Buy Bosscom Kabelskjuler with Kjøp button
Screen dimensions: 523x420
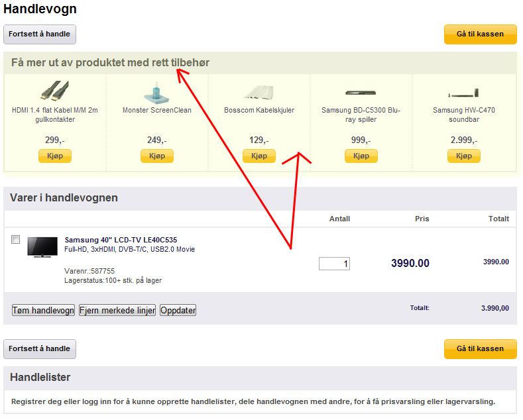click(259, 156)
